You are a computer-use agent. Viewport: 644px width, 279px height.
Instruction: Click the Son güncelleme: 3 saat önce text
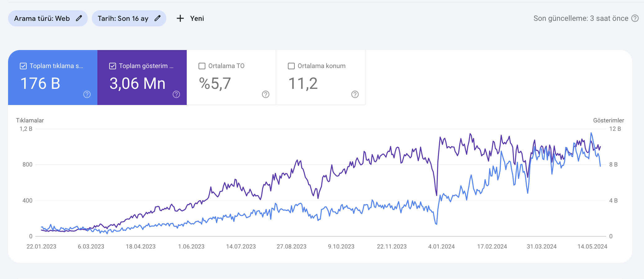click(x=581, y=18)
